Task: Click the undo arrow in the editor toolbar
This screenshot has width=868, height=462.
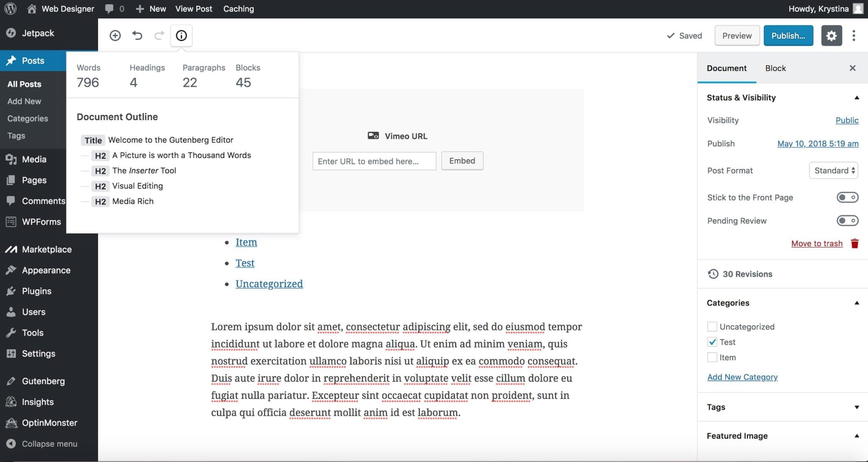Action: 137,36
